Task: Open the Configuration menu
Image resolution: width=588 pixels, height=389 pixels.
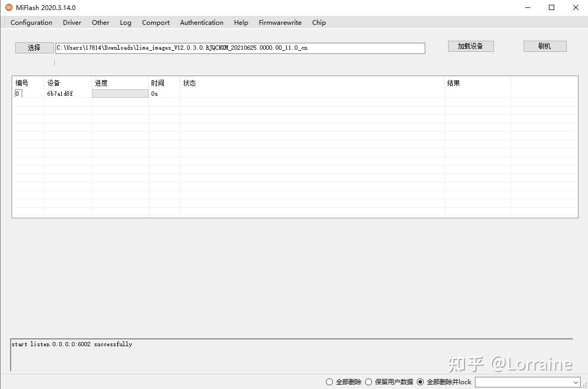Action: click(32, 23)
